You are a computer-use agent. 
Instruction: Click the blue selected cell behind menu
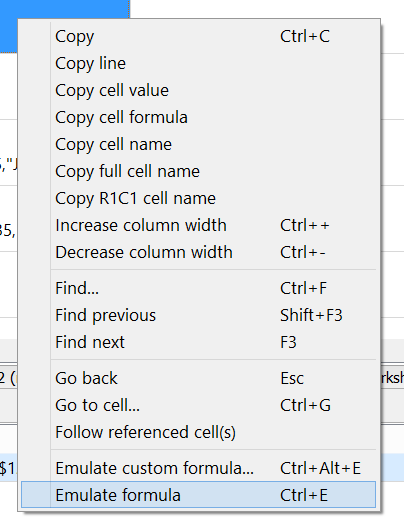(65, 26)
